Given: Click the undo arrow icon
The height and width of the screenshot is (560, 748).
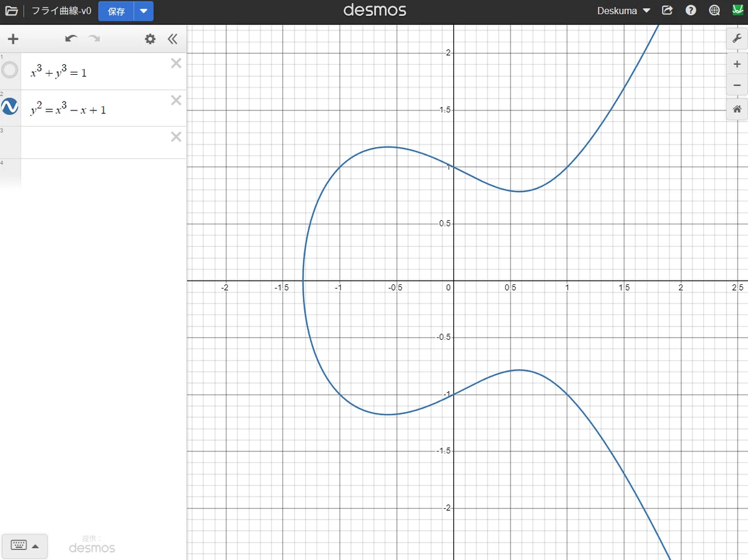Looking at the screenshot, I should point(71,39).
